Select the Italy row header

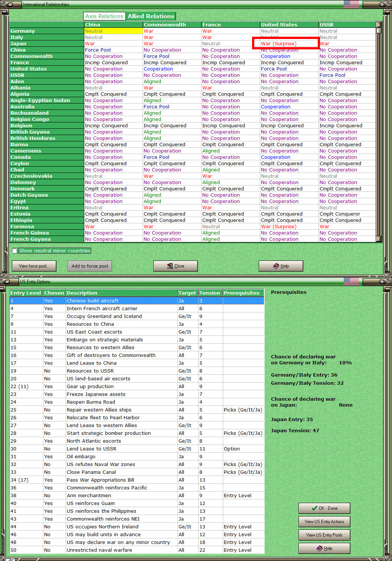(47, 37)
